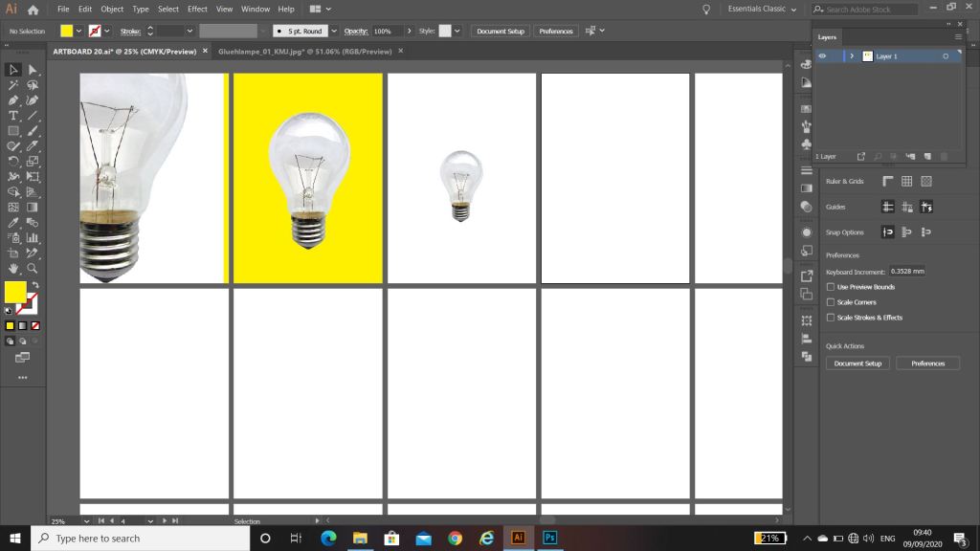Enable Scale Corners checkbox

831,302
